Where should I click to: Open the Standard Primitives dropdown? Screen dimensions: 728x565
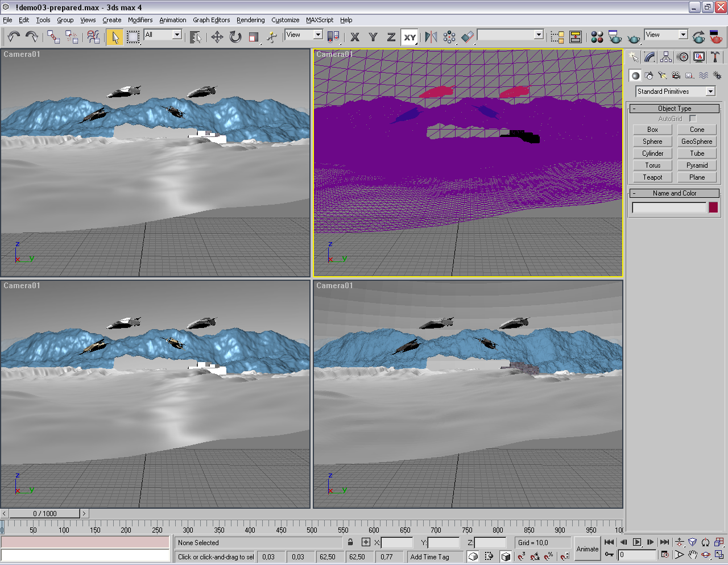(x=710, y=92)
